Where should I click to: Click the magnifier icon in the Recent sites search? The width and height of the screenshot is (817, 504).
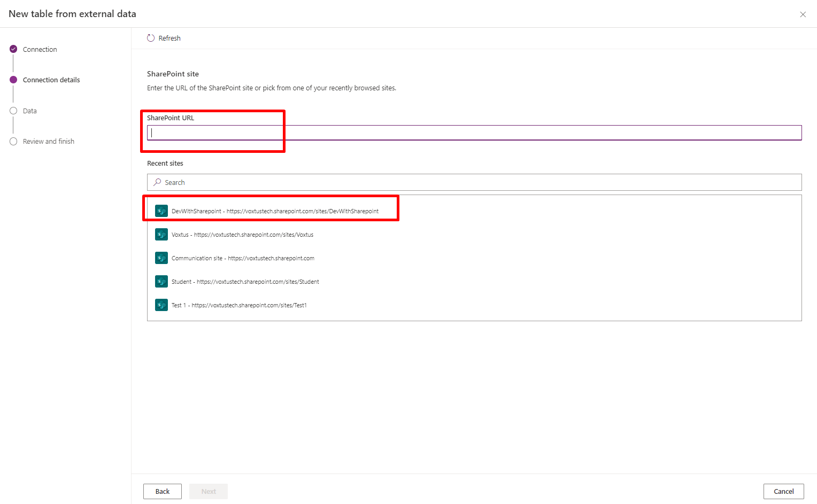[157, 182]
